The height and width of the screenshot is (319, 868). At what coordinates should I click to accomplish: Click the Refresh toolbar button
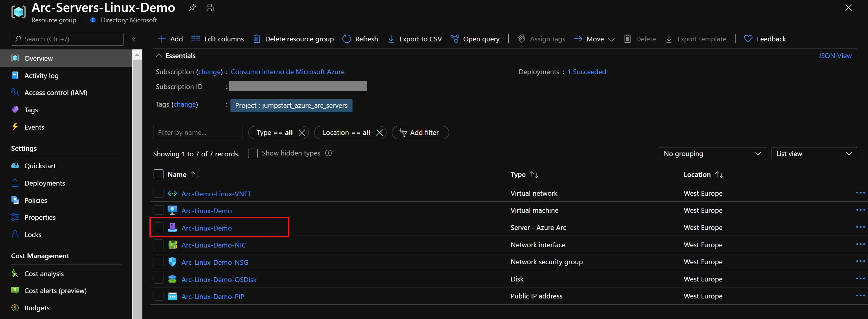click(360, 39)
